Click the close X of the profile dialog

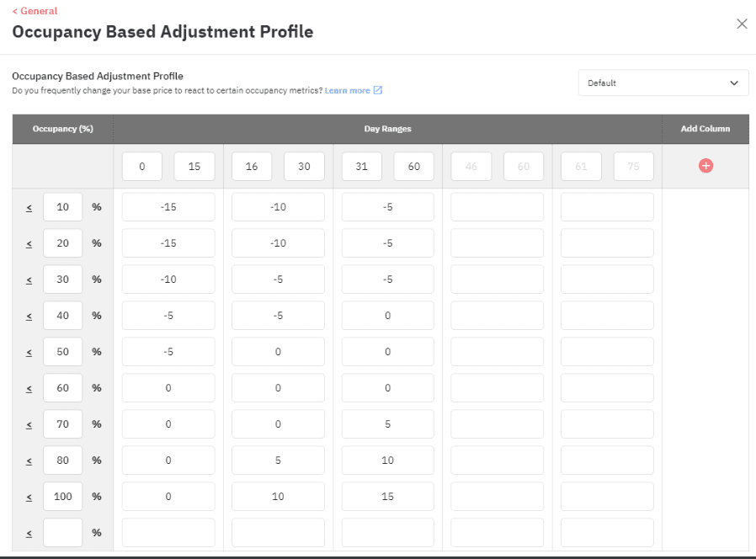(x=742, y=24)
